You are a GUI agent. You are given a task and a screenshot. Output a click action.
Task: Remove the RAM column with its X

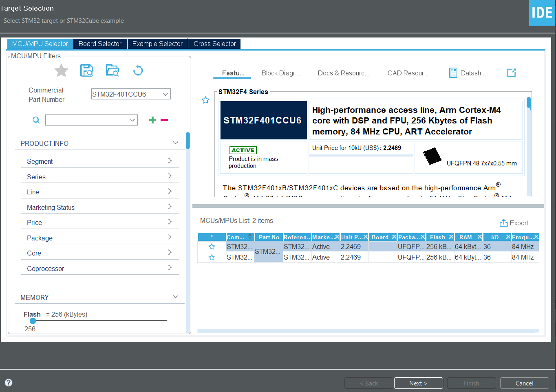tap(480, 237)
